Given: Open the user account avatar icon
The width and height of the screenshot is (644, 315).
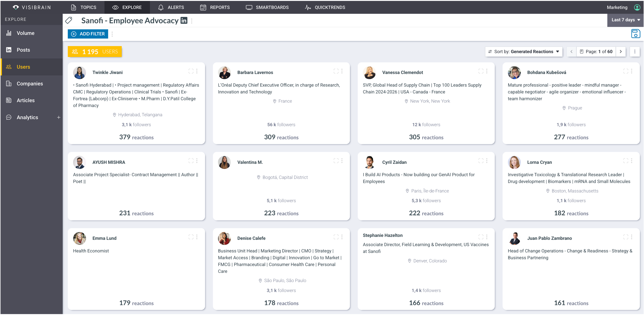Looking at the screenshot, I should coord(637,7).
